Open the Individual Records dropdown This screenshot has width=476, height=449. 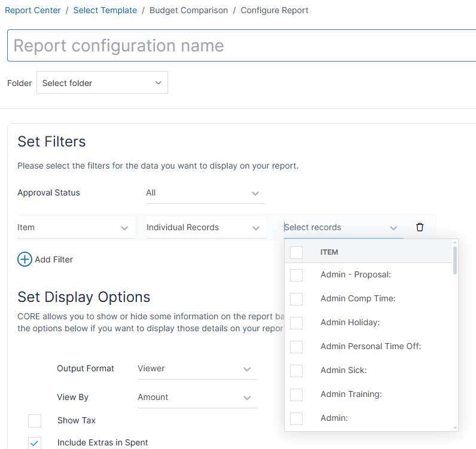point(206,227)
